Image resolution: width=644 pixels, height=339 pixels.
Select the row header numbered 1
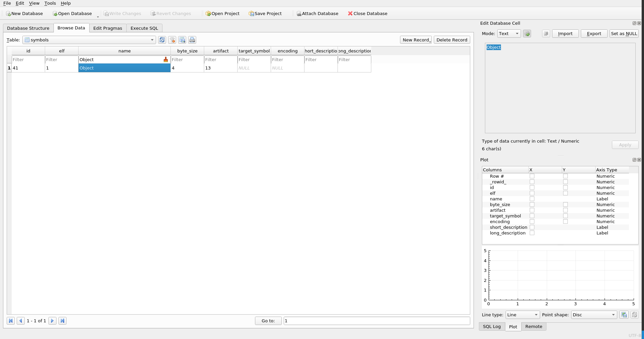(x=9, y=68)
